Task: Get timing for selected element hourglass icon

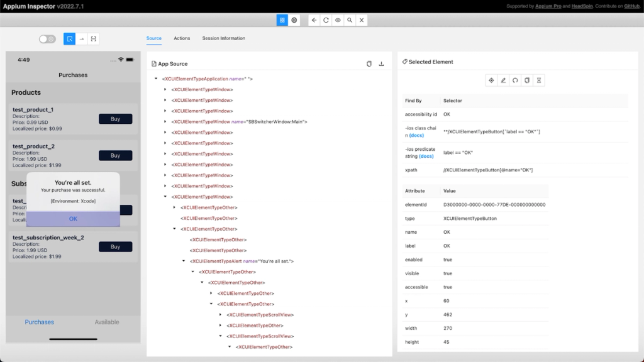Action: click(x=539, y=80)
